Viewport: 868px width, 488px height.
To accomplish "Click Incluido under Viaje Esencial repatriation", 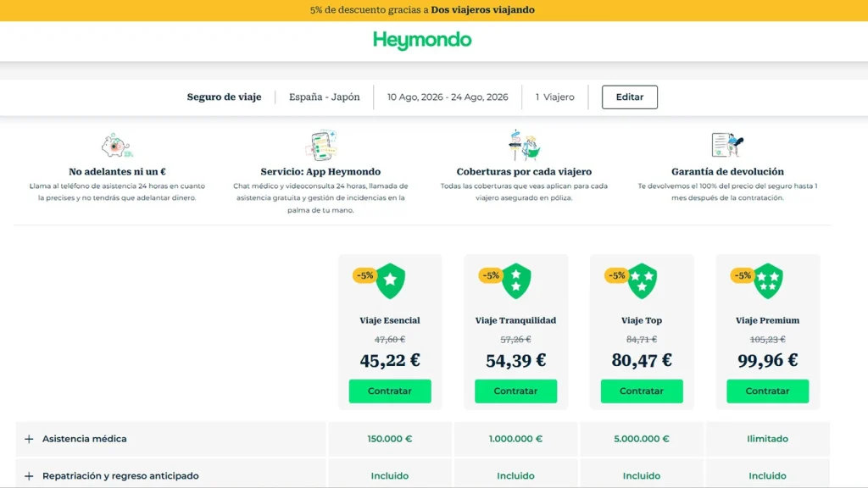I will pyautogui.click(x=390, y=476).
